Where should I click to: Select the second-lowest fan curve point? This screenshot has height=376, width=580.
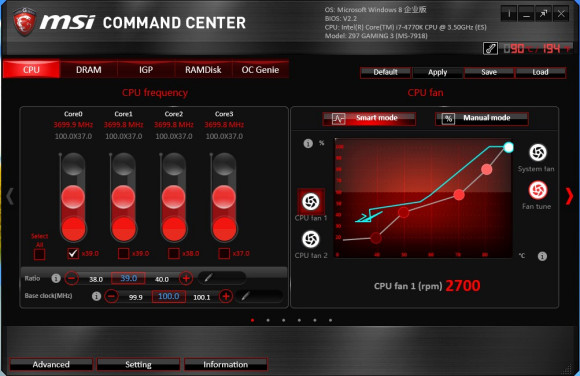[x=404, y=212]
